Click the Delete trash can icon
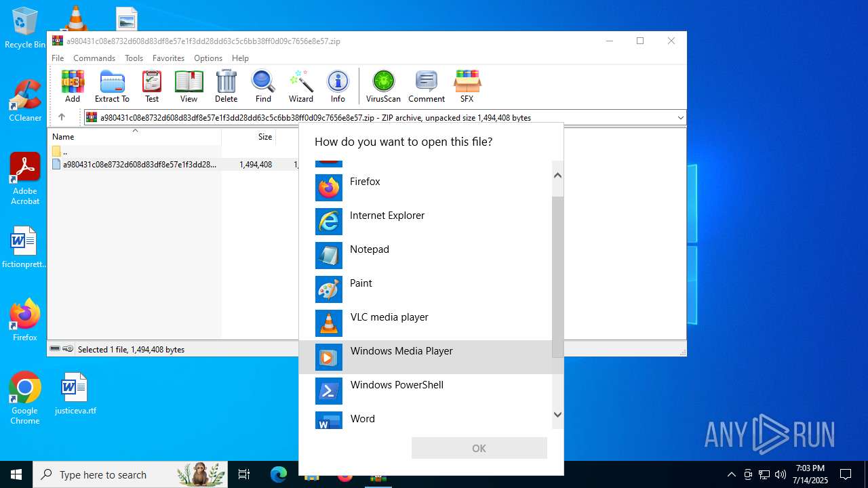This screenshot has width=868, height=488. (226, 86)
